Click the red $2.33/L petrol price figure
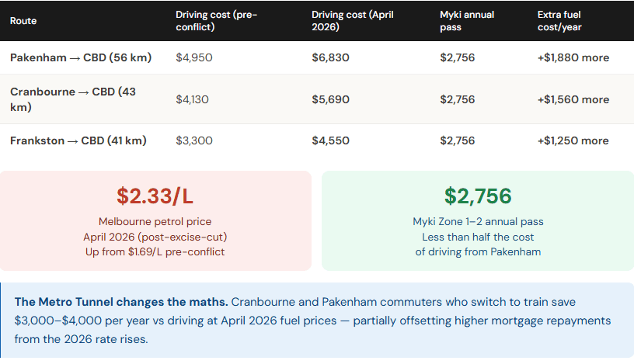Screen dimensions: 634x364 (155, 196)
